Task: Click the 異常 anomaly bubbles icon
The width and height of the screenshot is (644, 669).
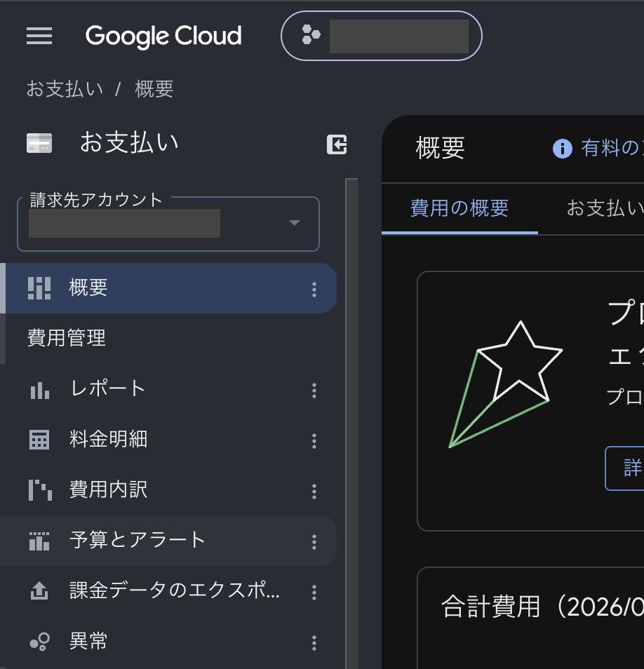Action: coord(40,641)
